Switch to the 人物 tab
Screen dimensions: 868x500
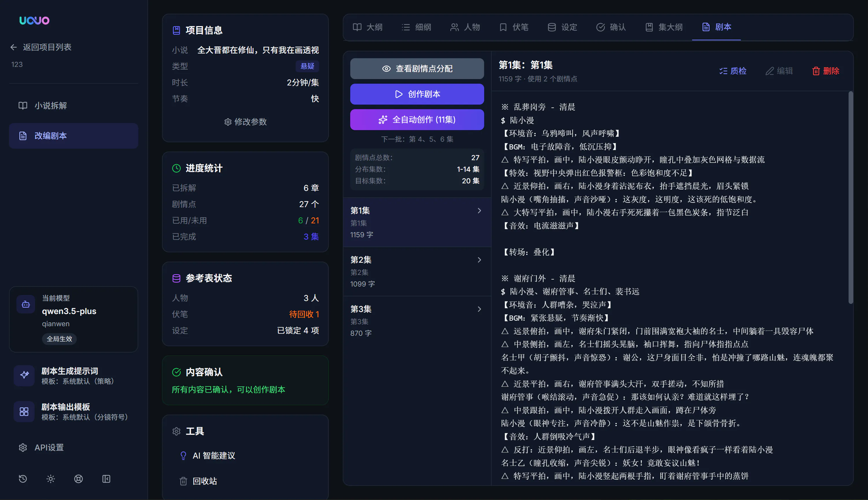(x=465, y=27)
